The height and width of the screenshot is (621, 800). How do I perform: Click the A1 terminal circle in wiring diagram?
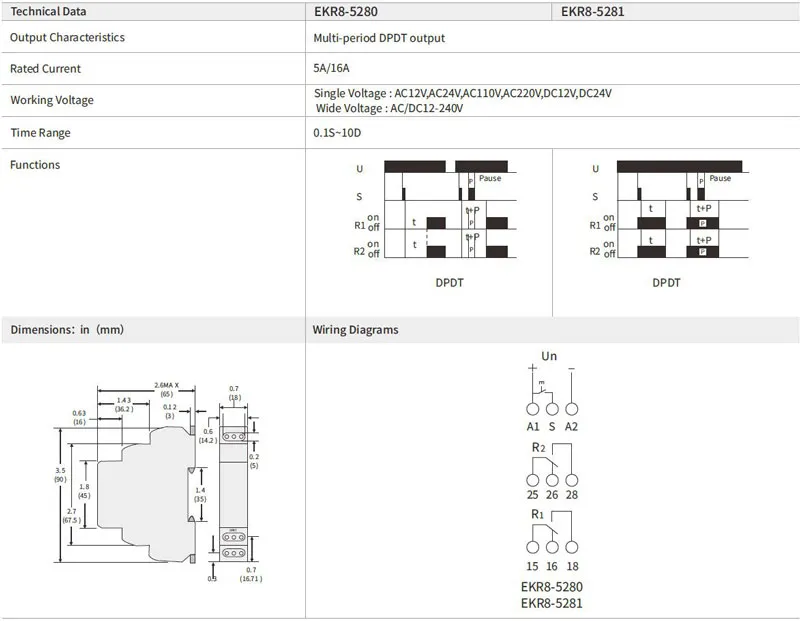532,410
